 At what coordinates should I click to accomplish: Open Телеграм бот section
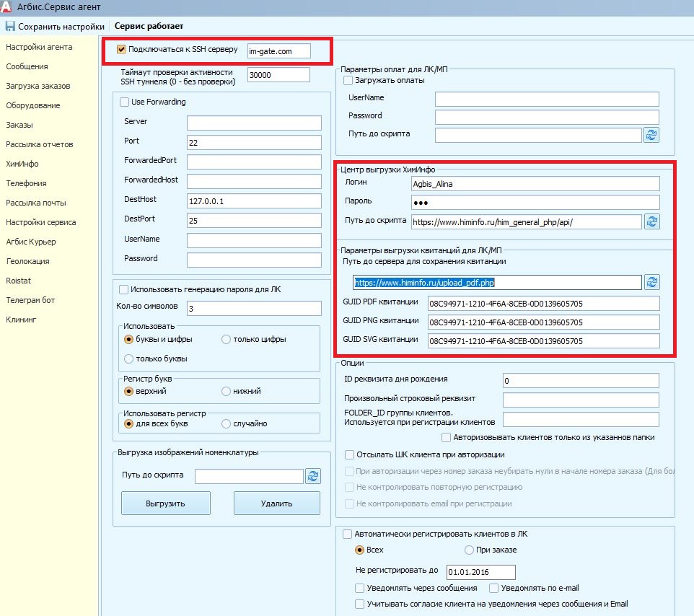click(30, 300)
